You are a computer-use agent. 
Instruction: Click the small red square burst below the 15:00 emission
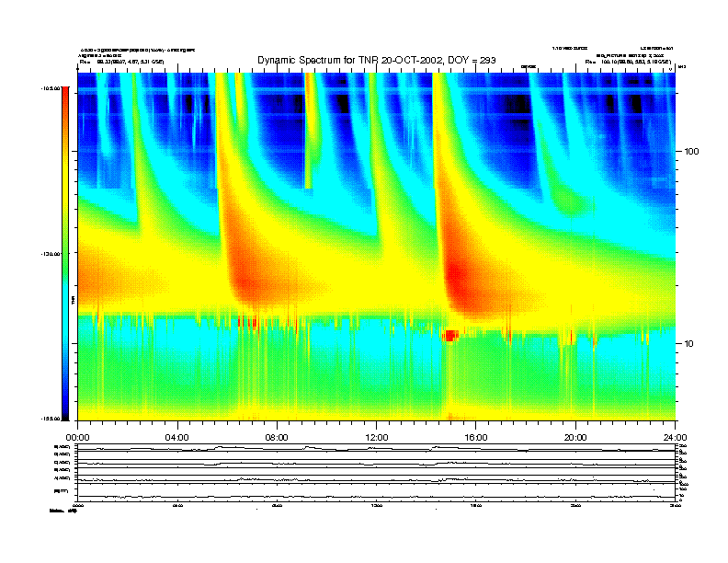[x=450, y=336]
